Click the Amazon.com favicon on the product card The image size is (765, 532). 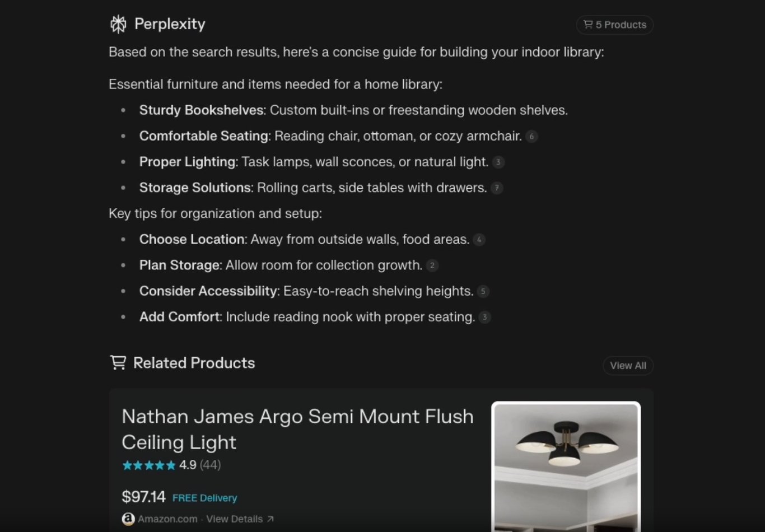pos(128,519)
